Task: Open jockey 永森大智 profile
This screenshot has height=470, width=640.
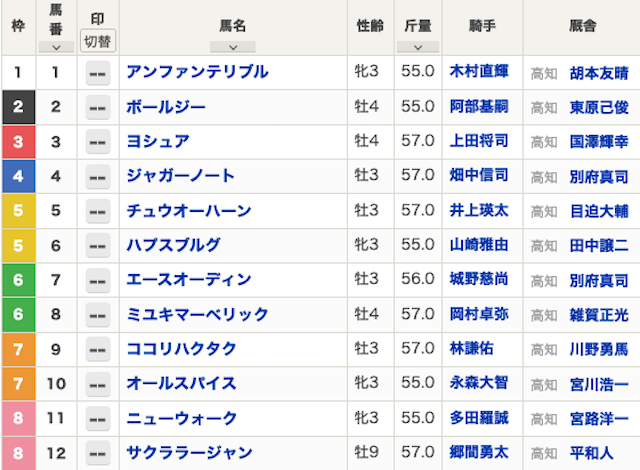Action: tap(479, 384)
